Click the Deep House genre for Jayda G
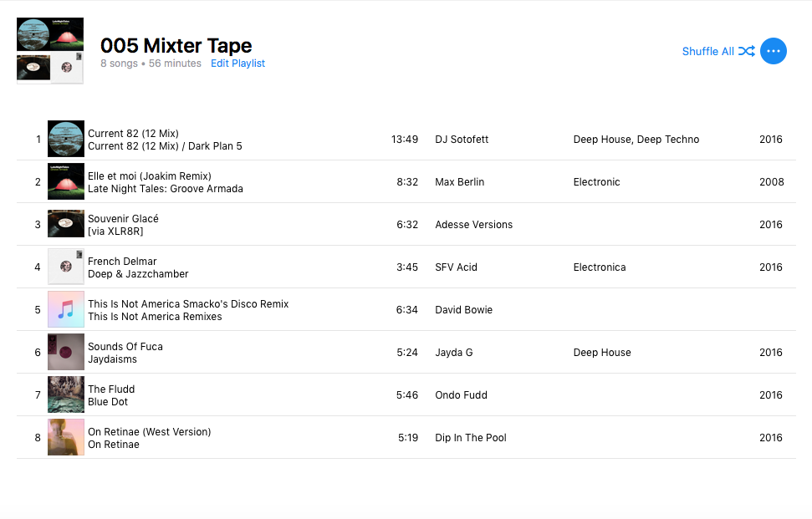Viewport: 812px width, 519px height. (602, 353)
